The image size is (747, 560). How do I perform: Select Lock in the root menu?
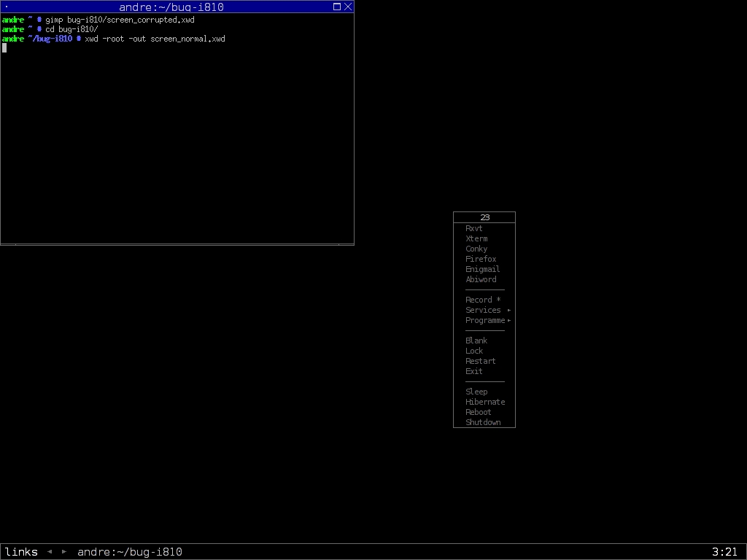[474, 351]
